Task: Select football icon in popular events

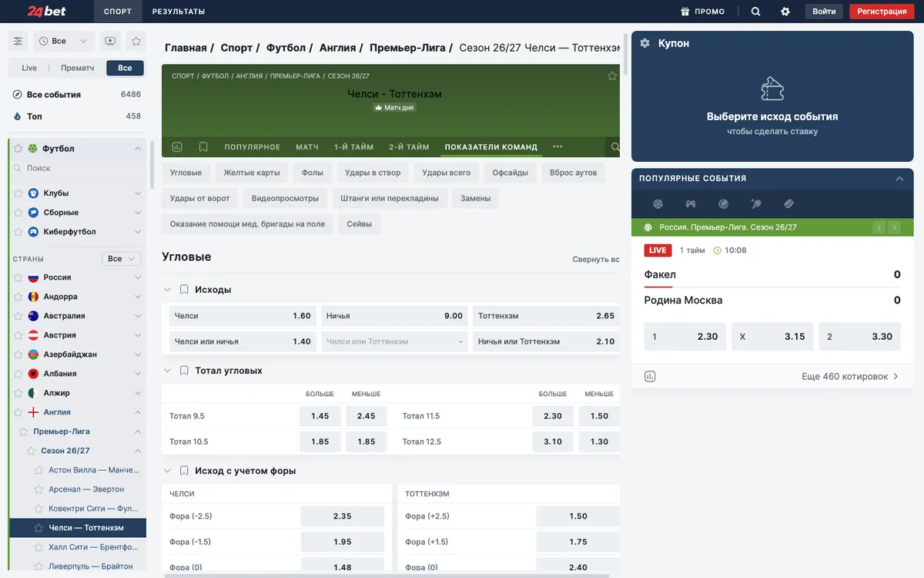Action: (658, 204)
